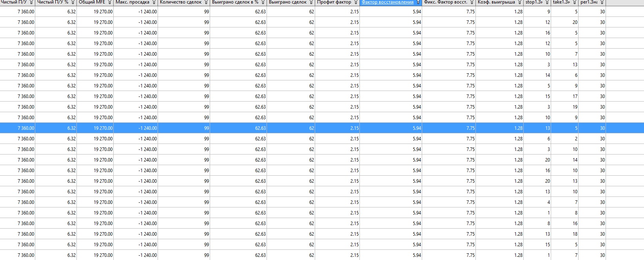644x260 pixels.
Task: Click the stop1 value 8
Action: tap(549, 224)
